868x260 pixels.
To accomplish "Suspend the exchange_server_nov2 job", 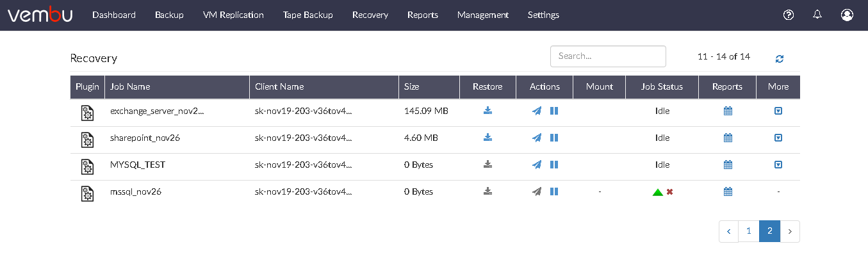I will (554, 111).
